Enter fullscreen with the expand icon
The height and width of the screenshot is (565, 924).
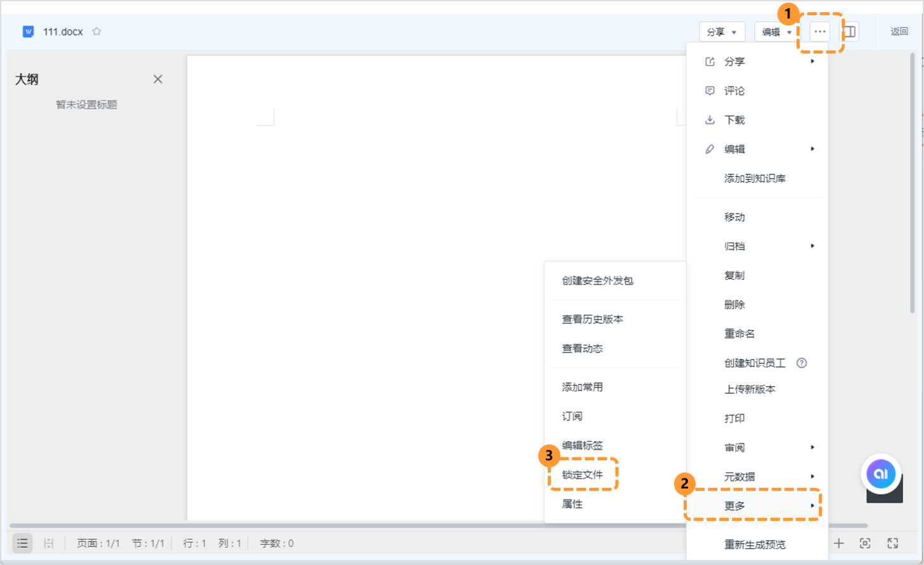(x=893, y=543)
